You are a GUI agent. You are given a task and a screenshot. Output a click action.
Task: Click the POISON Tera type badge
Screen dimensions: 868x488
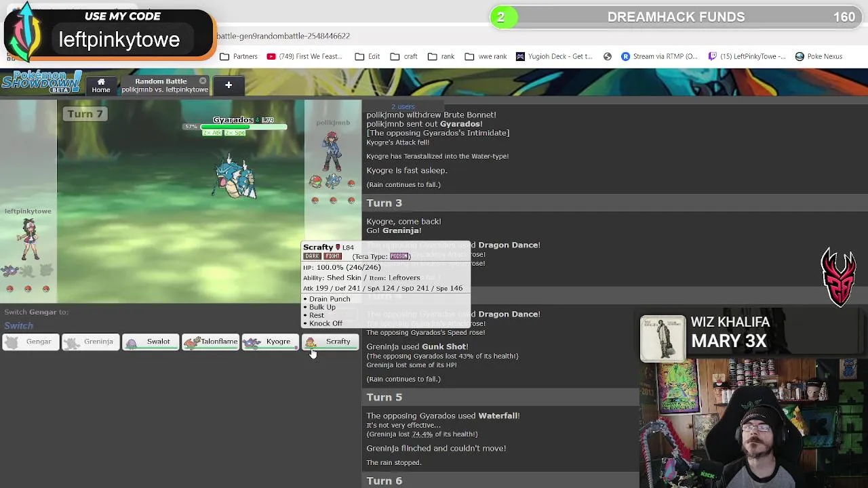(x=399, y=256)
